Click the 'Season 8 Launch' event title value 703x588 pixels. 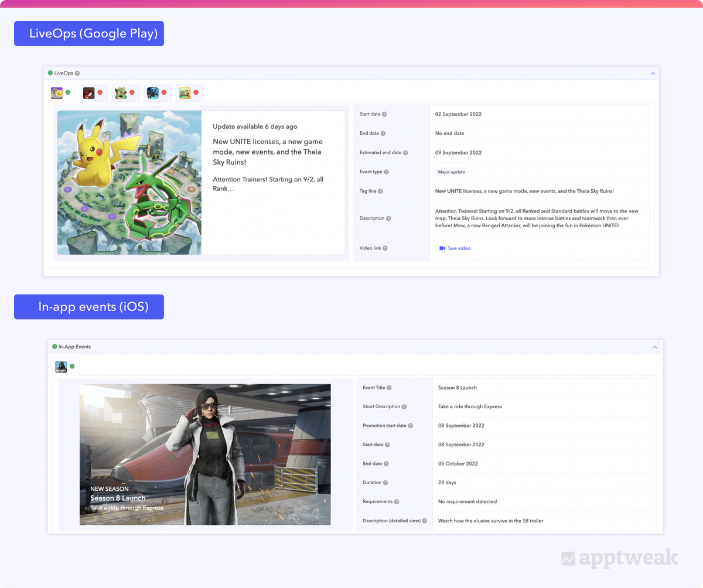click(458, 388)
